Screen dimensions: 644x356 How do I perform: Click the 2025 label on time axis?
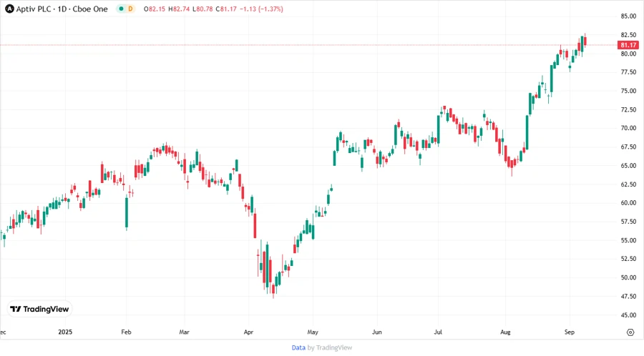pos(65,332)
